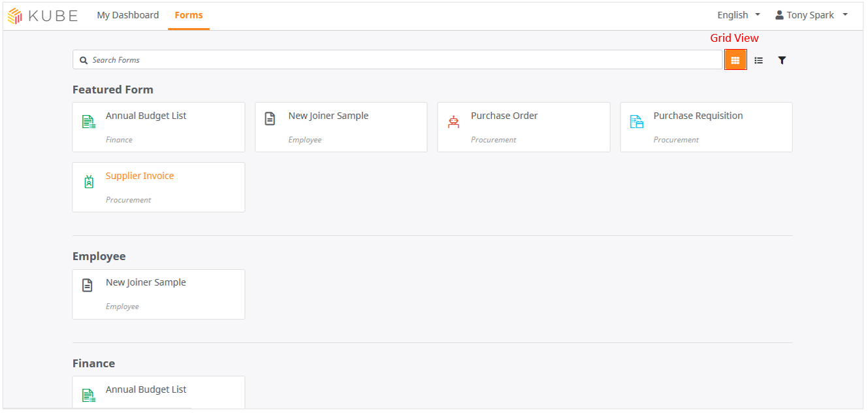The height and width of the screenshot is (413, 868).
Task: Click "Employee" label under featured New Joiner Sample
Action: coord(305,140)
